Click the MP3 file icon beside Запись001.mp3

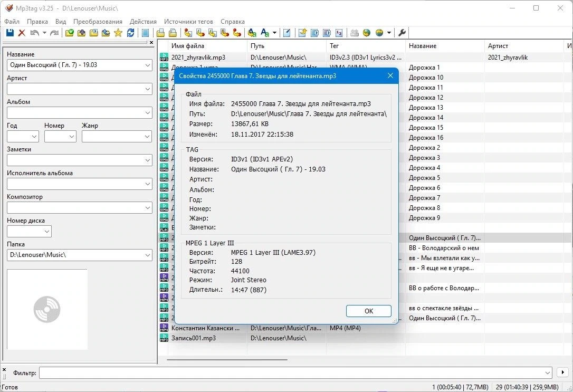(x=164, y=338)
